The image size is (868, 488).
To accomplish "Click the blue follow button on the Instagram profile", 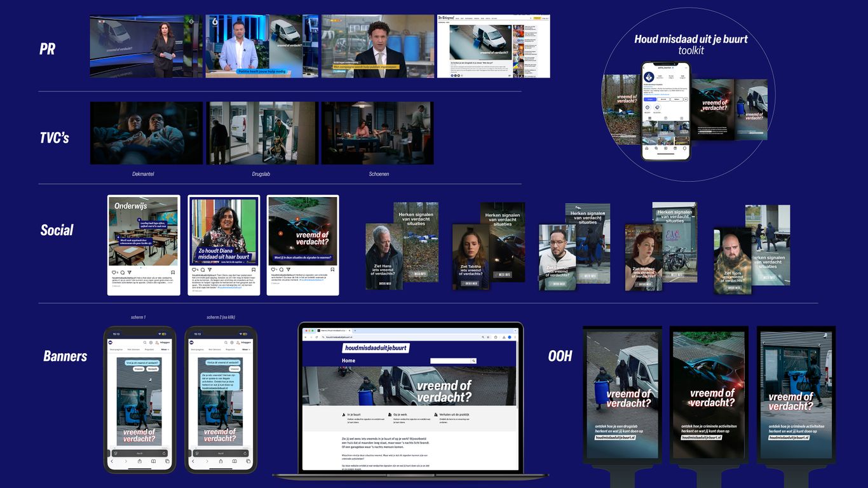I will pos(650,99).
